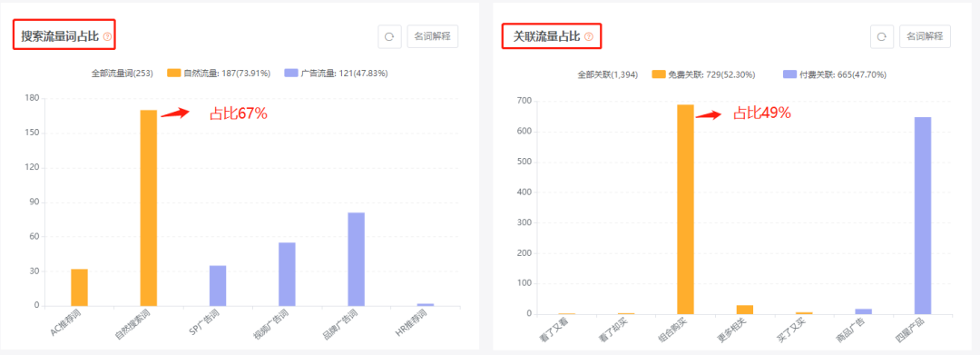Select the 组合购买 bar

pos(686,210)
